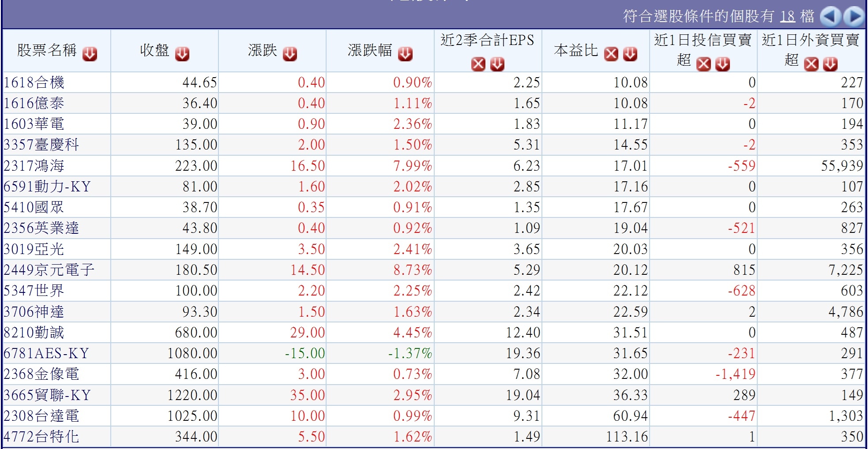
Task: Open stock 2356英業達
Action: point(41,228)
